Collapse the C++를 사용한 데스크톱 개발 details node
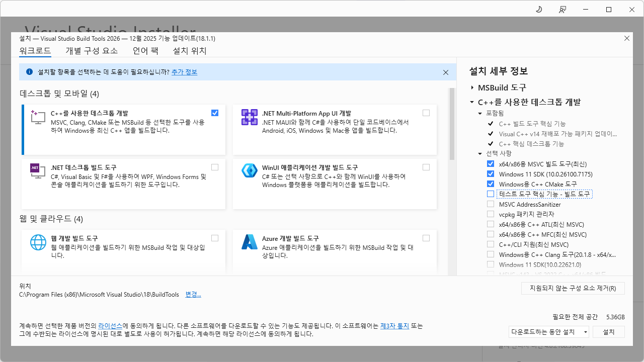The height and width of the screenshot is (362, 644). (x=472, y=102)
